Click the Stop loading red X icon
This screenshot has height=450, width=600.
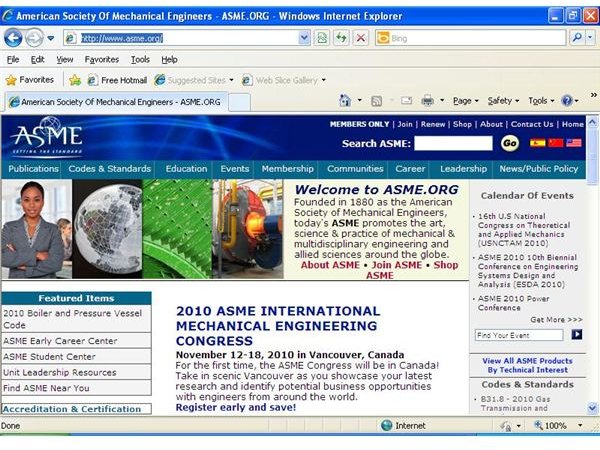pyautogui.click(x=360, y=38)
